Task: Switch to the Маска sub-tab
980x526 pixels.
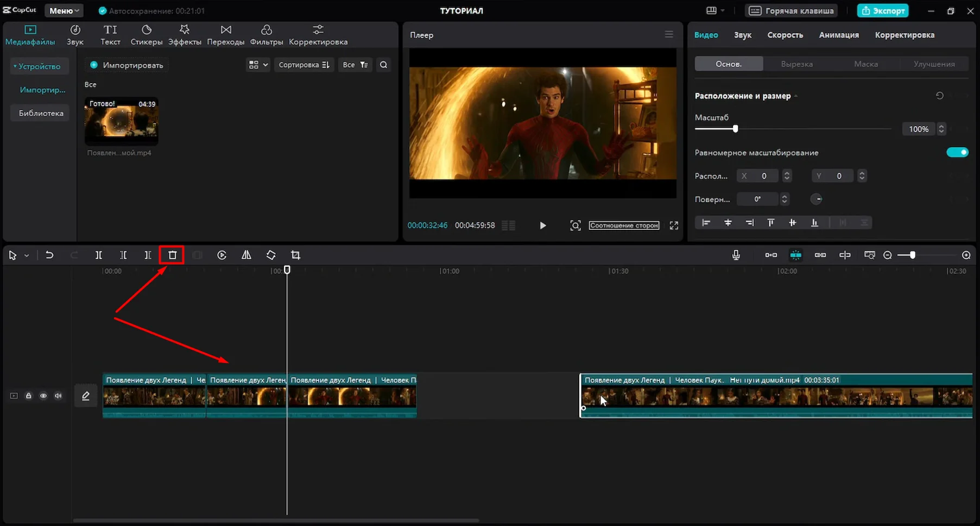Action: pyautogui.click(x=865, y=64)
